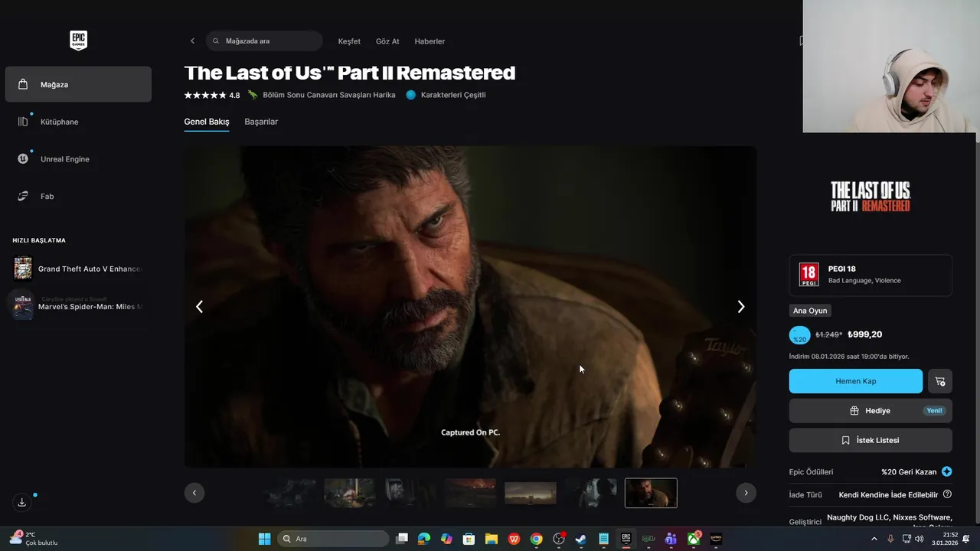The image size is (980, 551).
Task: Go back with the navigation arrow
Action: (192, 41)
